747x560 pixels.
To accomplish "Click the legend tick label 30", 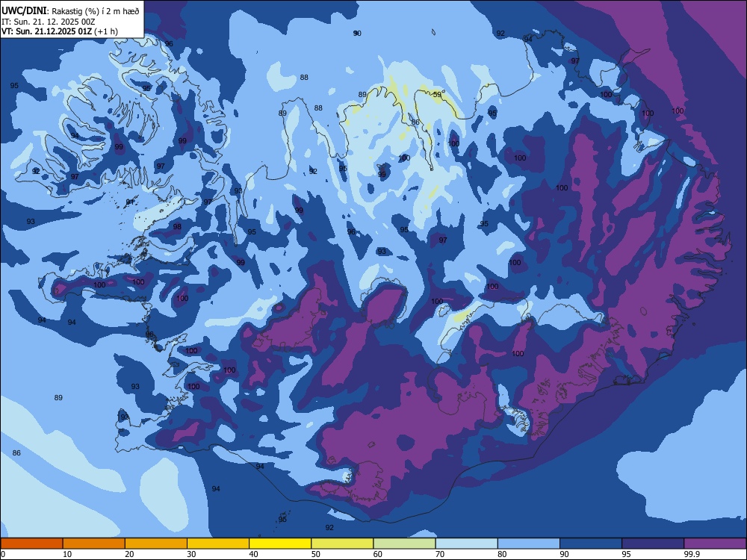I will pyautogui.click(x=191, y=554).
